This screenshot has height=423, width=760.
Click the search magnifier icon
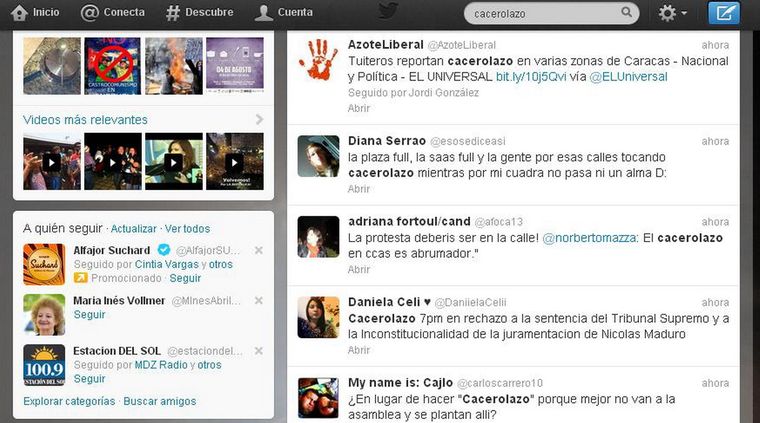tap(626, 12)
